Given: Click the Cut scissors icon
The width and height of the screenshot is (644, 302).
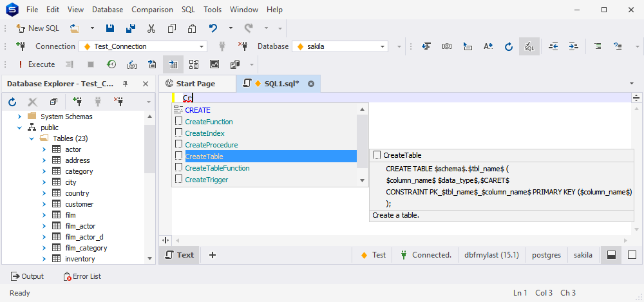Looking at the screenshot, I should [151, 28].
